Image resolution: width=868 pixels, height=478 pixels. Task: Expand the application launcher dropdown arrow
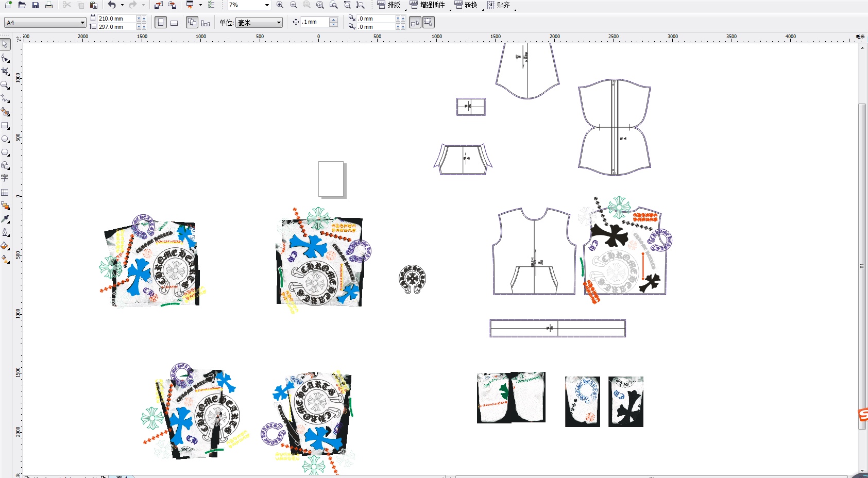tap(200, 5)
